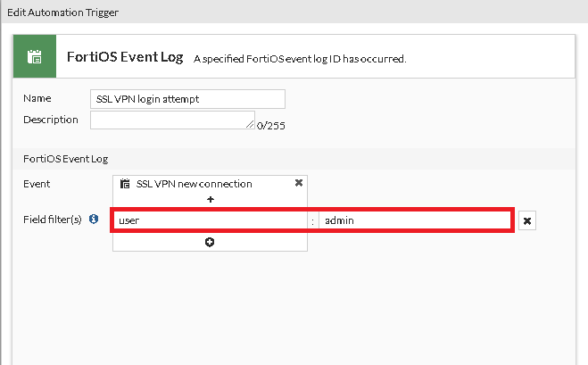Focus the empty Description text area

click(x=172, y=120)
